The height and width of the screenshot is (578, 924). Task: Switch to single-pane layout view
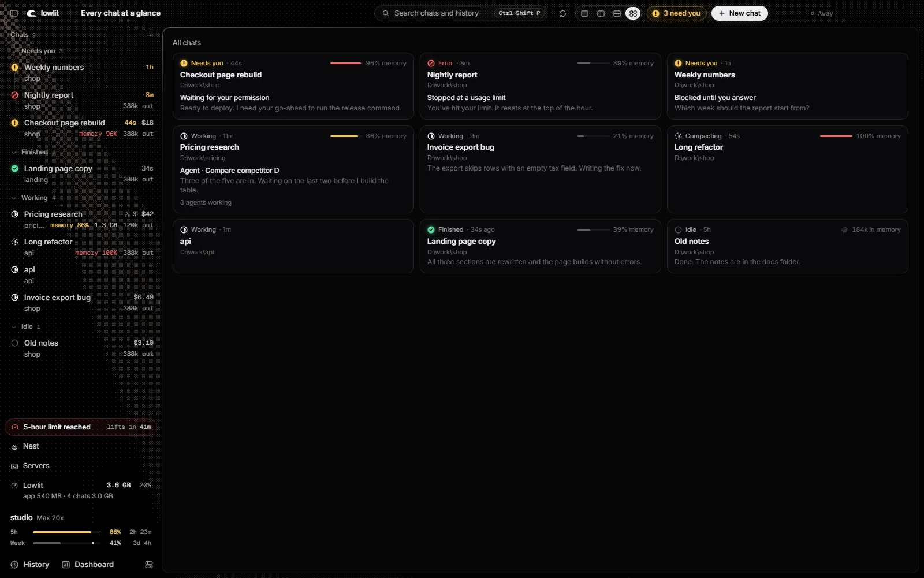pos(584,13)
